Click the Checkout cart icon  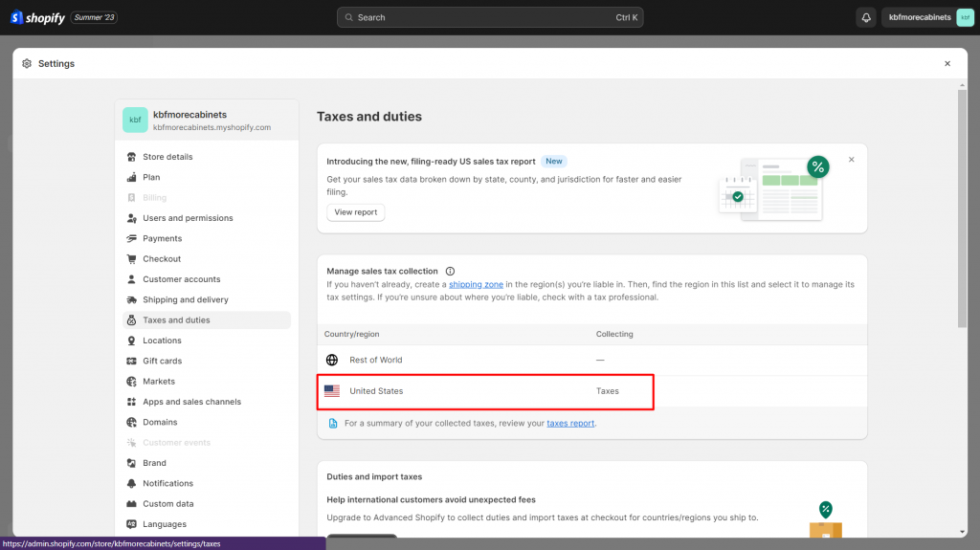pos(131,259)
